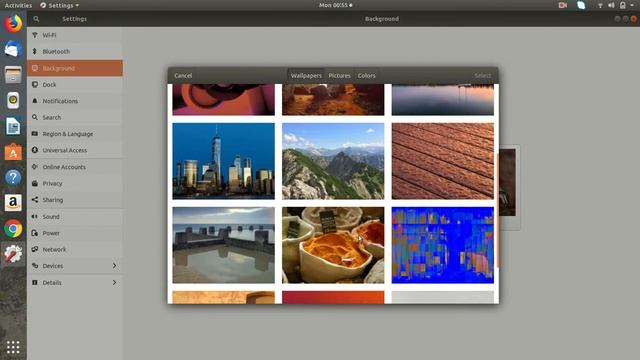Open Ubuntu Software from the dock
The height and width of the screenshot is (360, 640).
pyautogui.click(x=13, y=152)
